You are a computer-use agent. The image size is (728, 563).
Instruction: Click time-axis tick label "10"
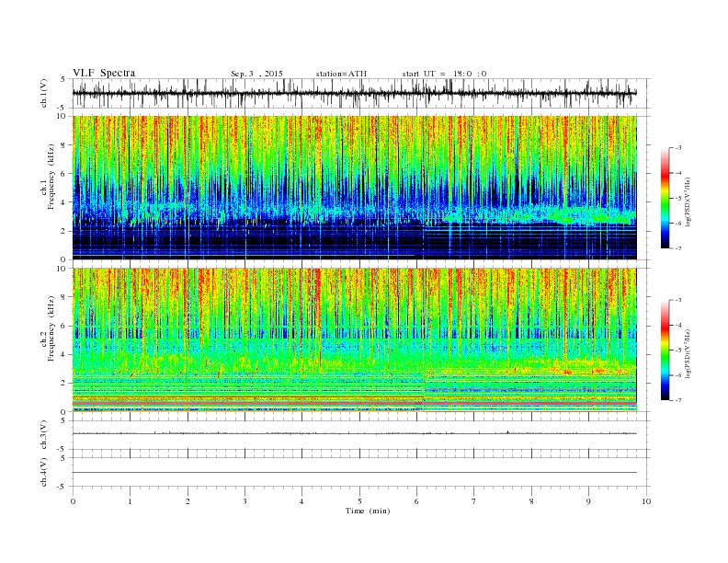click(646, 501)
